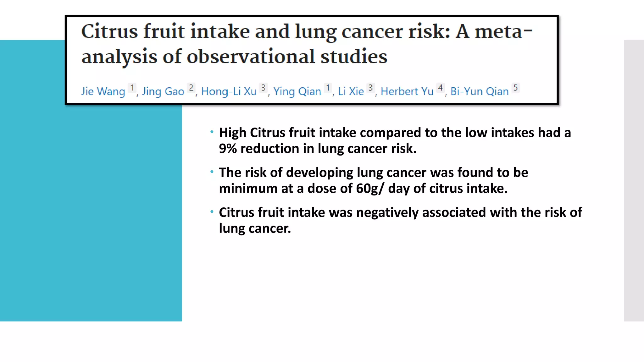The height and width of the screenshot is (362, 644).
Task: Click the Bi-Yun Qian author link
Action: [479, 91]
